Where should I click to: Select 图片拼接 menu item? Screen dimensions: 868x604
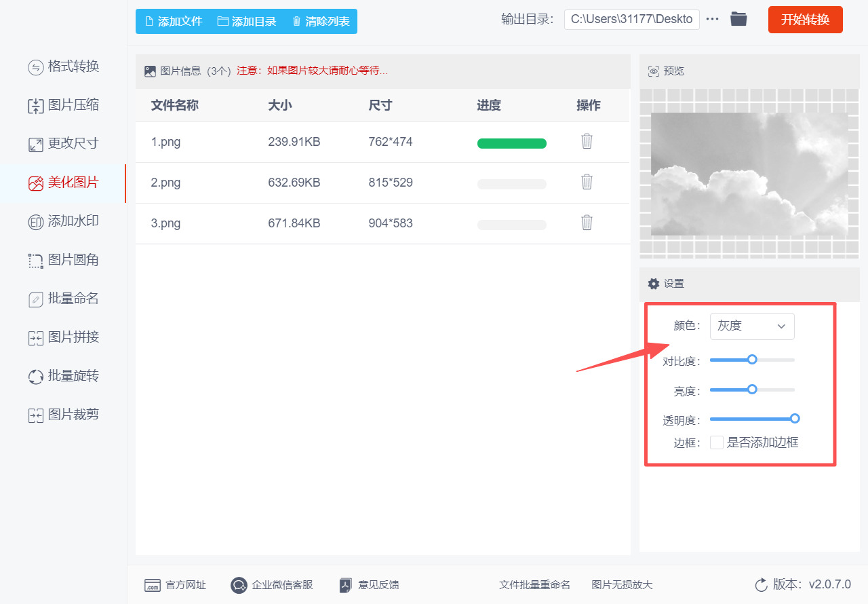pos(63,337)
